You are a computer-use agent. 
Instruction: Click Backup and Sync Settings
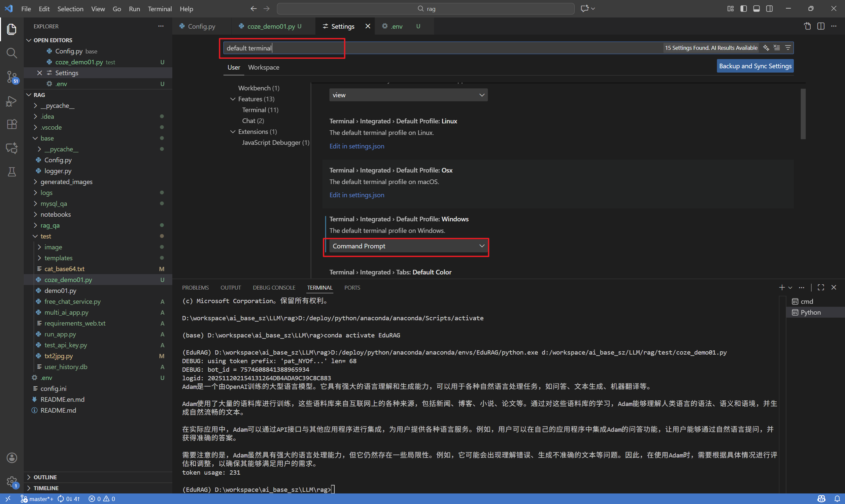755,66
